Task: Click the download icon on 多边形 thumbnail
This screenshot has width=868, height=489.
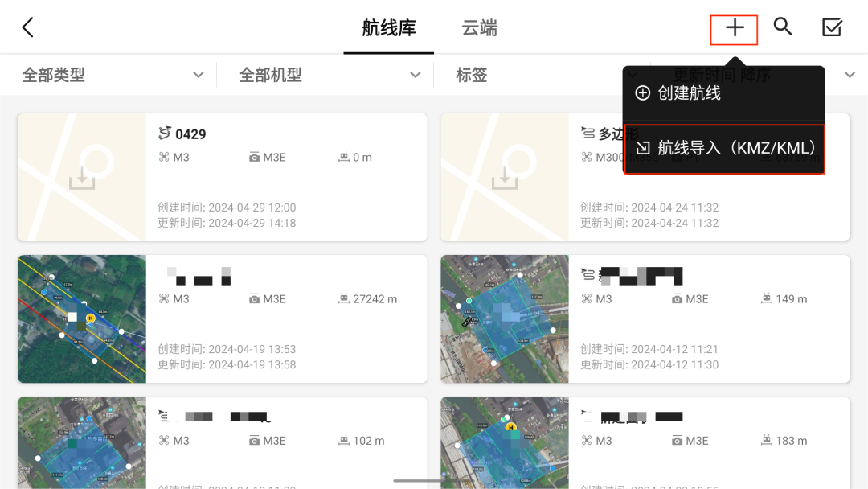Action: (504, 179)
